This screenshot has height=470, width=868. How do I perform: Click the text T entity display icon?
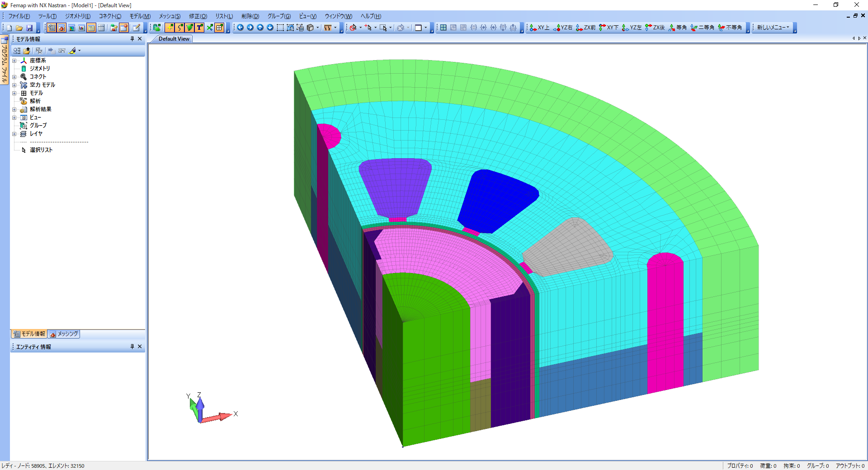click(x=199, y=28)
